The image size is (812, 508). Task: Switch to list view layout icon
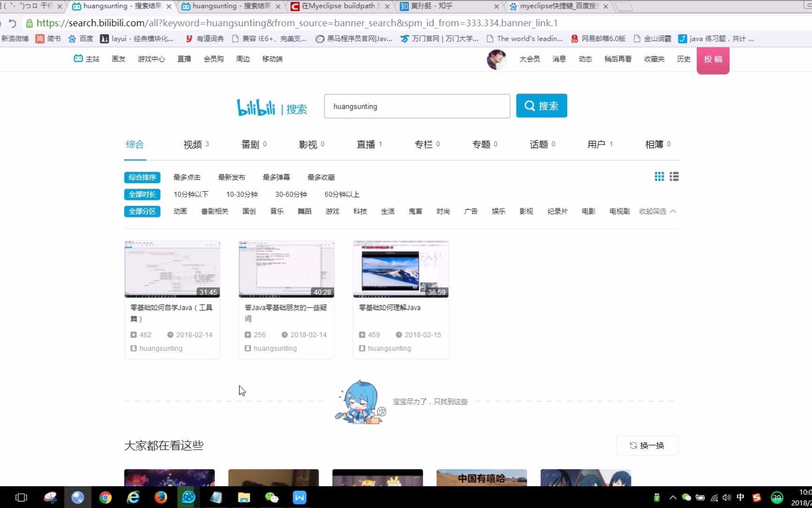674,176
